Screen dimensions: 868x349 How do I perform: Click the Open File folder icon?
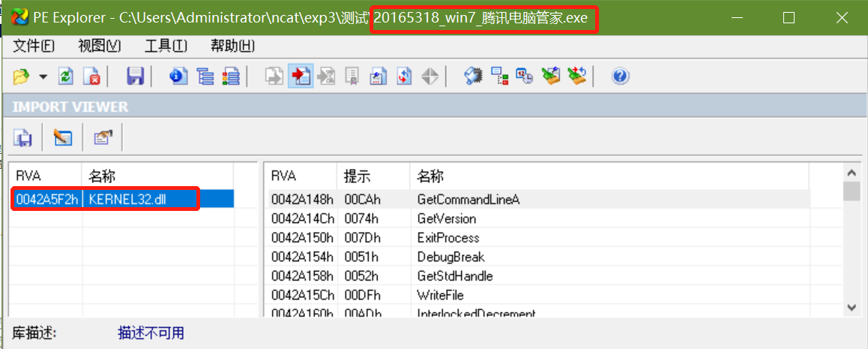[21, 77]
